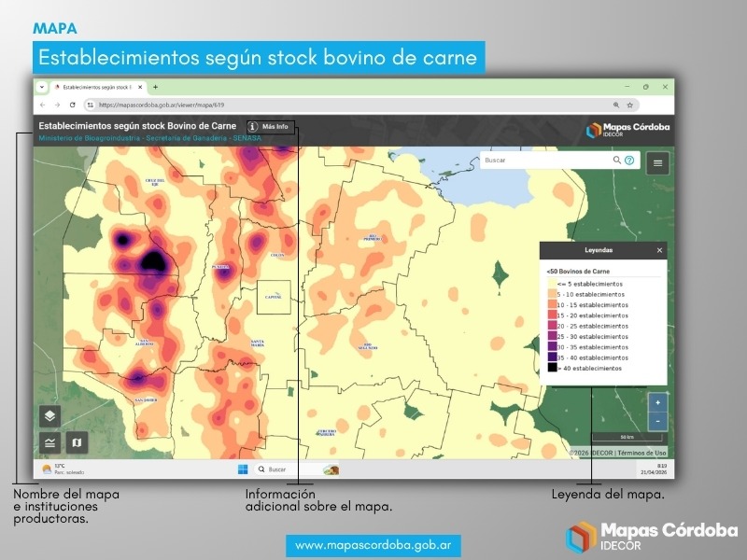The height and width of the screenshot is (560, 747).
Task: Expand the browser tab list dropdown
Action: pos(42,87)
